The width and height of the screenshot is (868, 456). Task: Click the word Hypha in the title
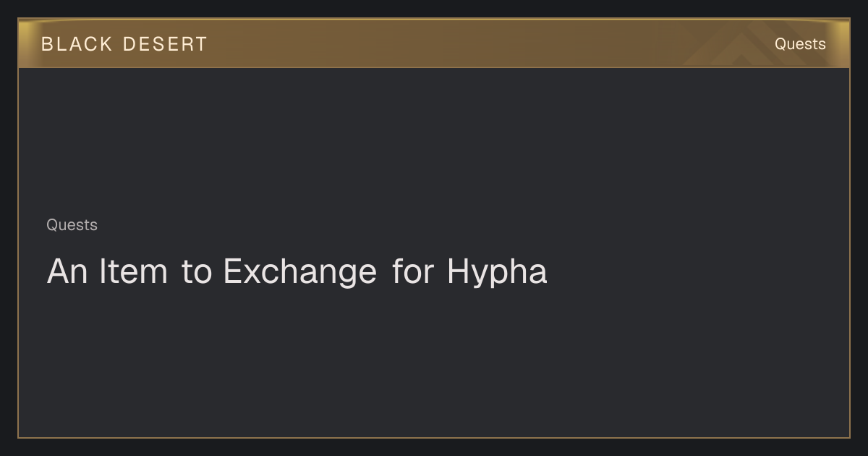[x=497, y=272]
